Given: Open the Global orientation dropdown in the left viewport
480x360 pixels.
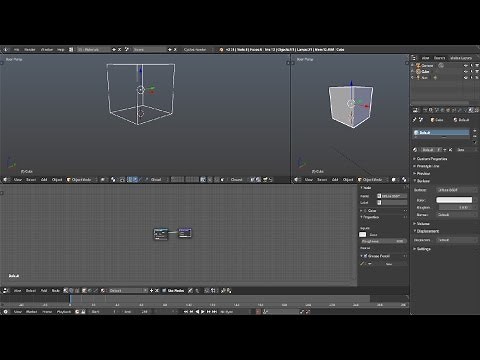Looking at the screenshot, I should click(158, 180).
